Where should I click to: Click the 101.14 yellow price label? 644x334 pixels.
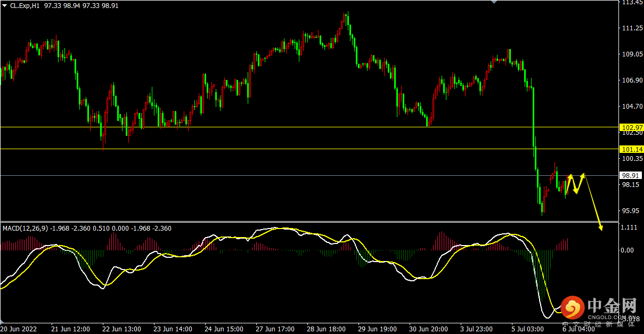[x=632, y=149]
